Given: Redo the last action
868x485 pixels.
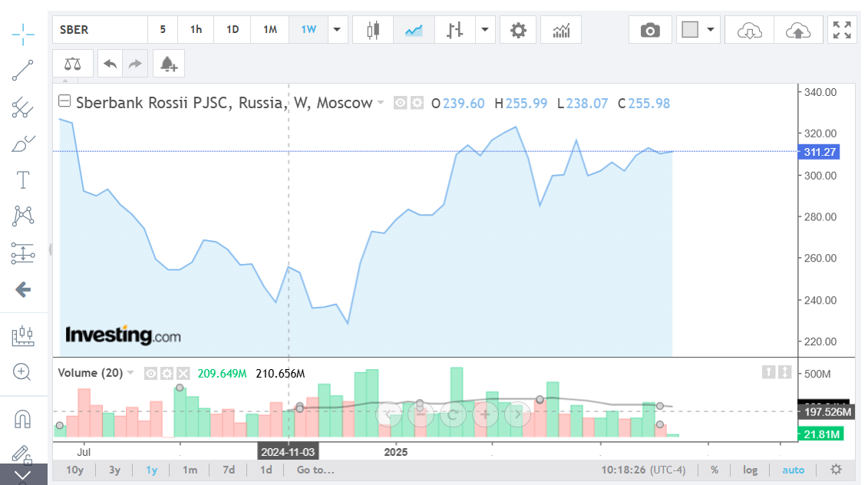Looking at the screenshot, I should tap(135, 64).
